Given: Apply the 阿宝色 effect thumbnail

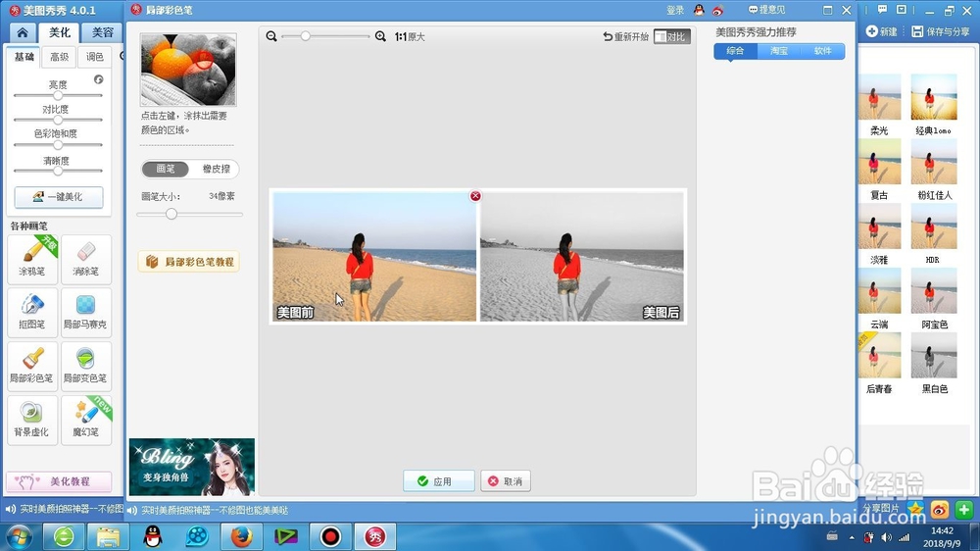Looking at the screenshot, I should click(x=934, y=291).
